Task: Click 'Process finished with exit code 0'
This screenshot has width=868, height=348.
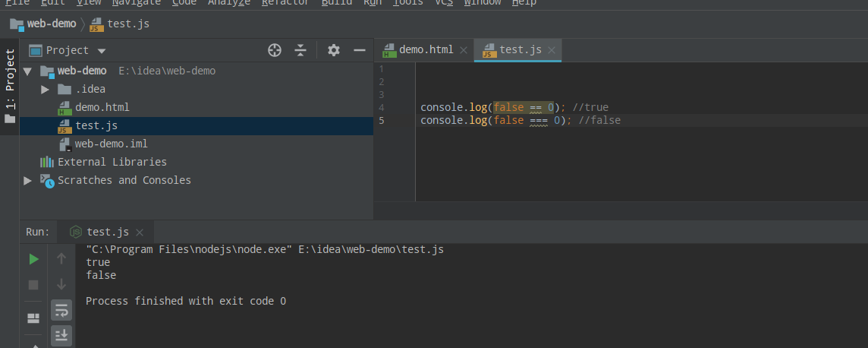Action: click(186, 302)
